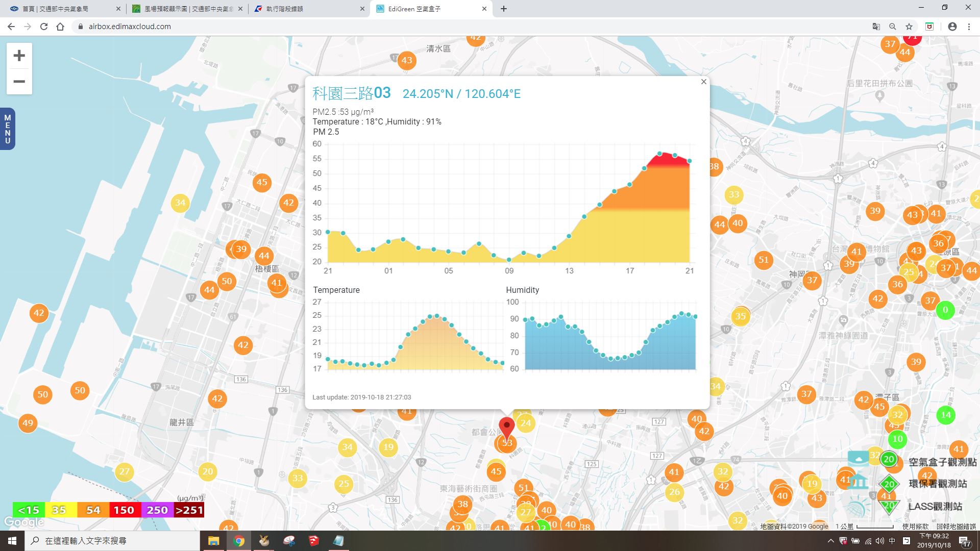Open the 使用條款 terms link
The image size is (980, 551).
[915, 526]
